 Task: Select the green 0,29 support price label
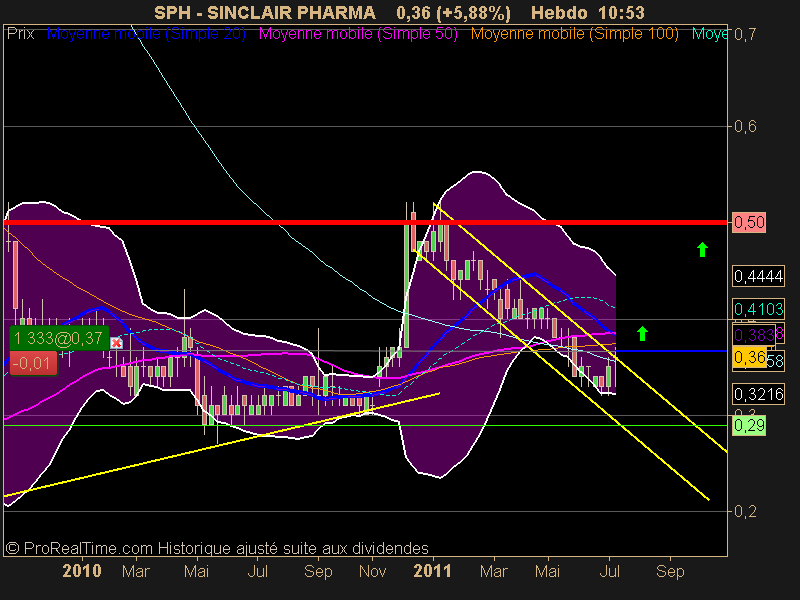[x=749, y=425]
